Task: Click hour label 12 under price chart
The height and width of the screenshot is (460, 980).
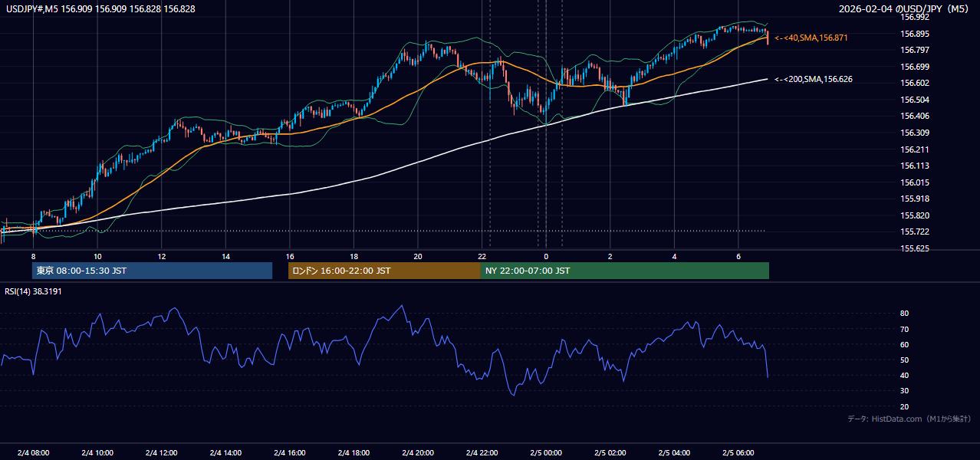Action: click(x=162, y=256)
